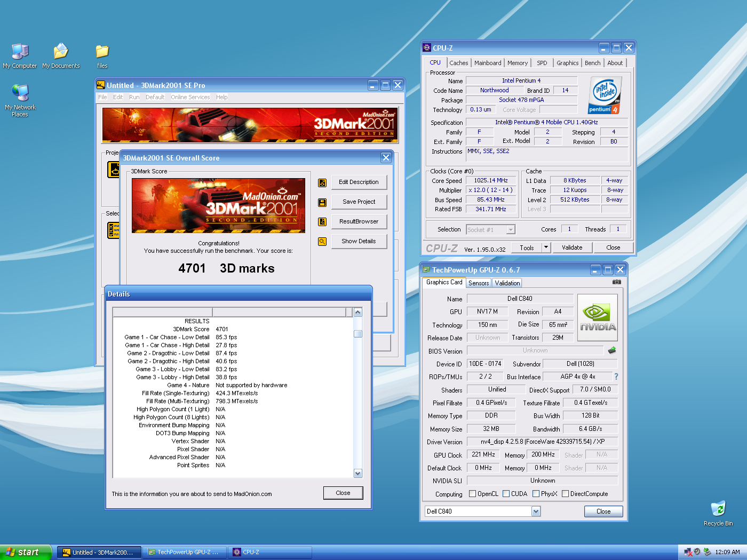The image size is (747, 560).
Task: Switch to CPU-Z via taskbar button
Action: click(x=270, y=552)
